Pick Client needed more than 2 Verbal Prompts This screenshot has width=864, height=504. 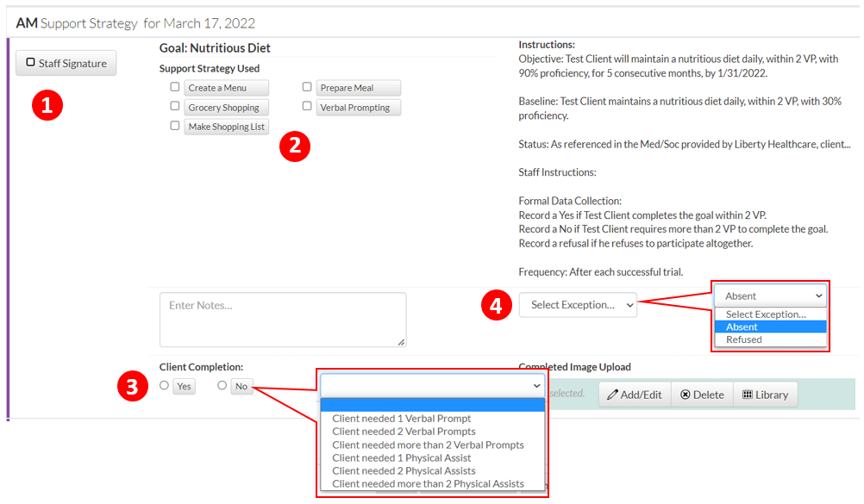[x=428, y=445]
